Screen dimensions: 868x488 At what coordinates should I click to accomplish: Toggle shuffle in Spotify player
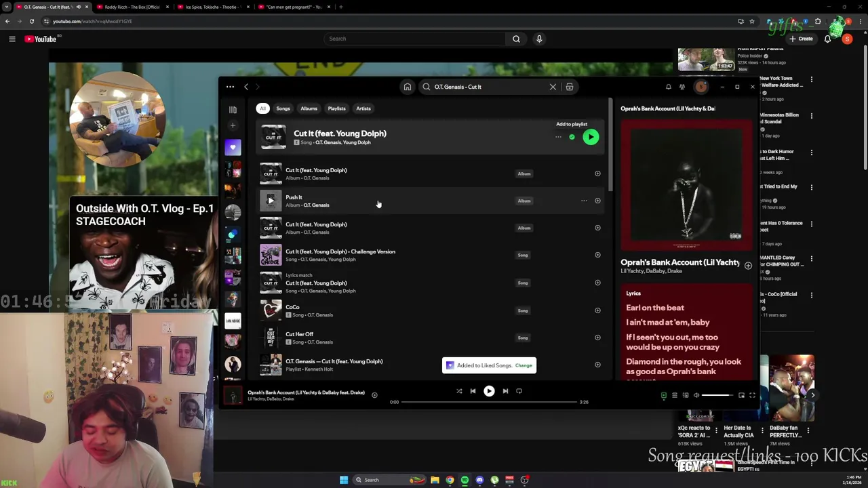click(x=459, y=391)
